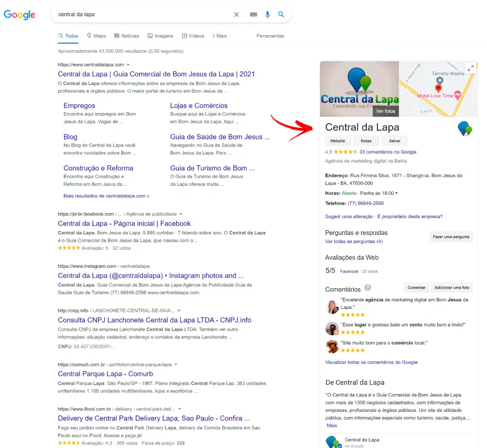Click the Google logo
This screenshot has width=487, height=448.
pos(19,15)
